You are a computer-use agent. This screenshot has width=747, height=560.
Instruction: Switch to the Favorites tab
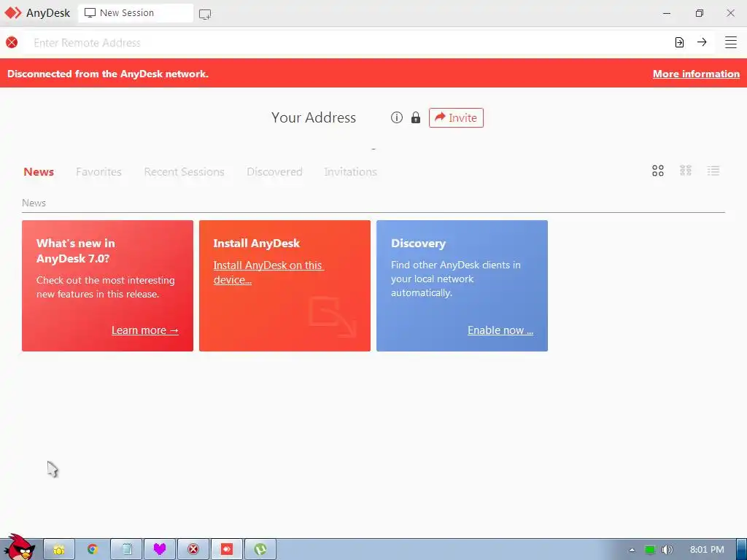click(x=98, y=171)
